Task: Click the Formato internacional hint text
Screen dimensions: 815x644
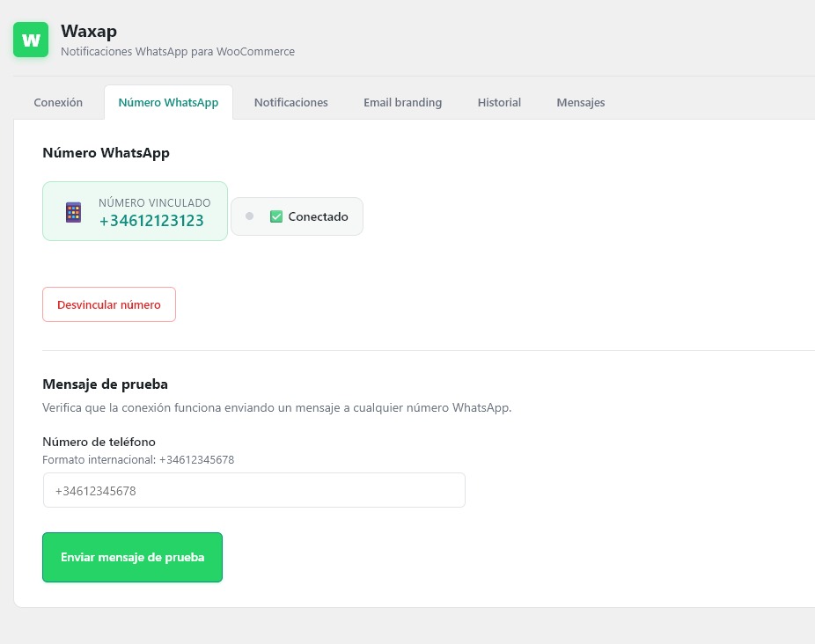Action: pos(138,459)
